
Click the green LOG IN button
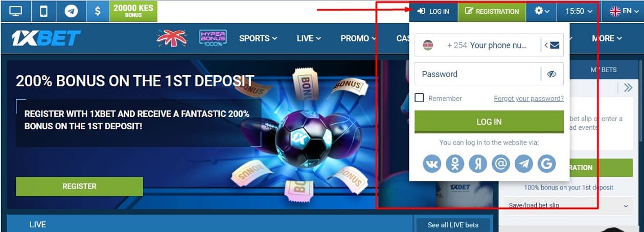pyautogui.click(x=489, y=122)
